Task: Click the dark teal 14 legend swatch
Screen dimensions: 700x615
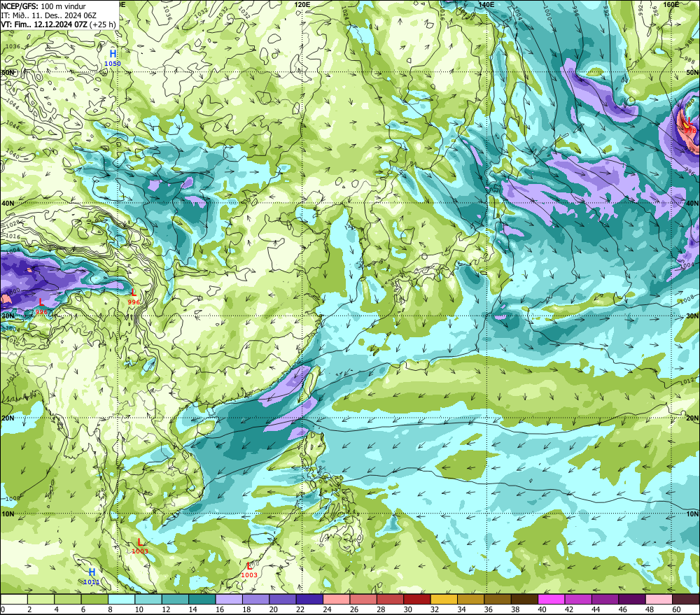Action: pos(202,599)
